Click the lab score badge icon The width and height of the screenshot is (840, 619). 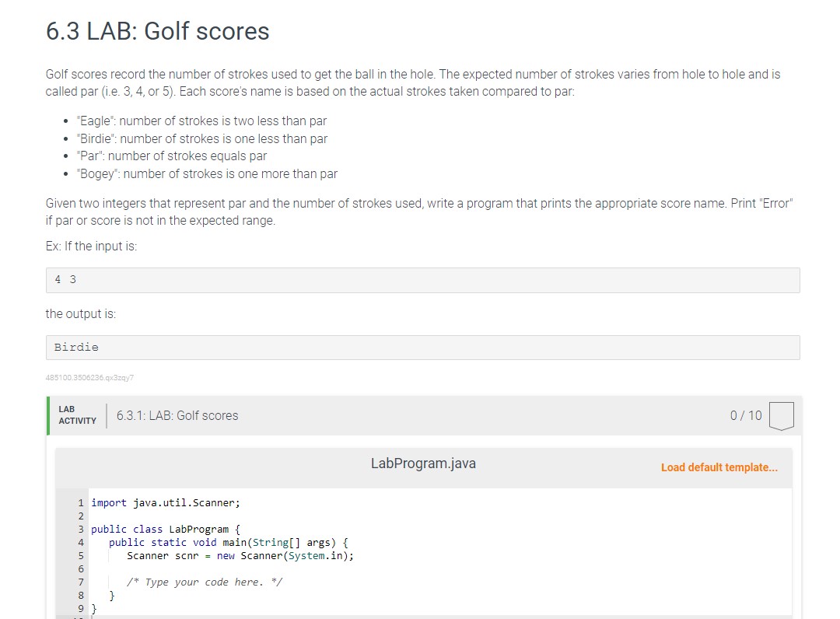pos(781,416)
